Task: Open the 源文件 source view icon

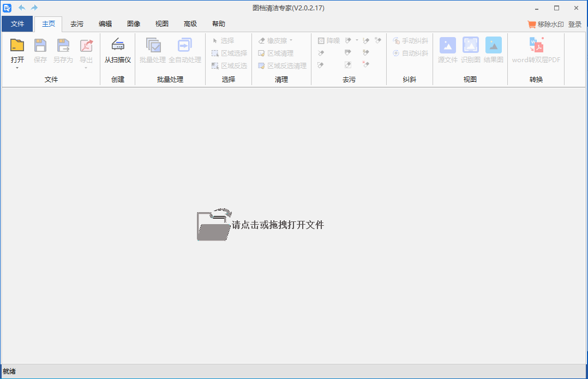Action: pyautogui.click(x=448, y=45)
